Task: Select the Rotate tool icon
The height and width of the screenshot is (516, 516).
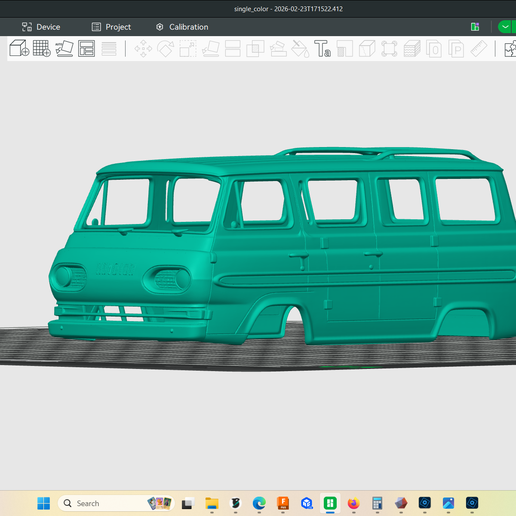Action: [x=166, y=49]
